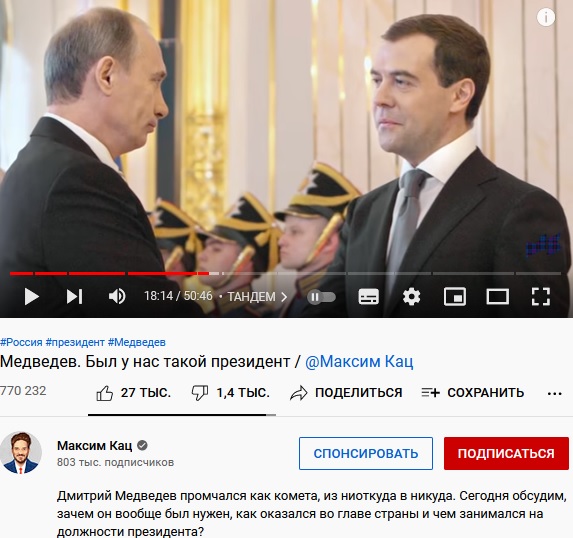Open the player settings gear

[411, 297]
